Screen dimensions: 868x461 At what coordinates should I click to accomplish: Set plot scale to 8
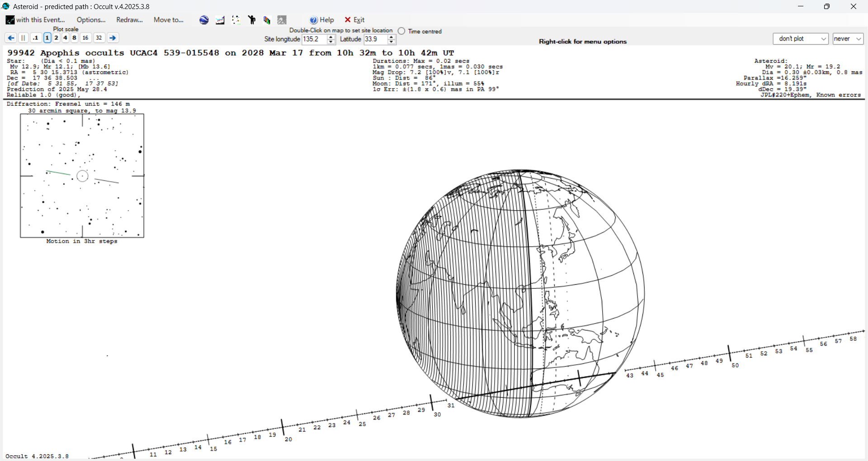(74, 38)
